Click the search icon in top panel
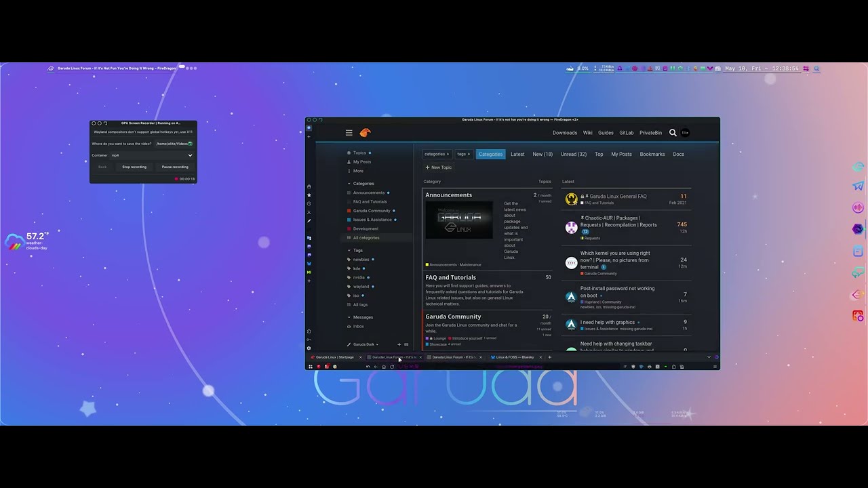The height and width of the screenshot is (488, 868). click(816, 68)
